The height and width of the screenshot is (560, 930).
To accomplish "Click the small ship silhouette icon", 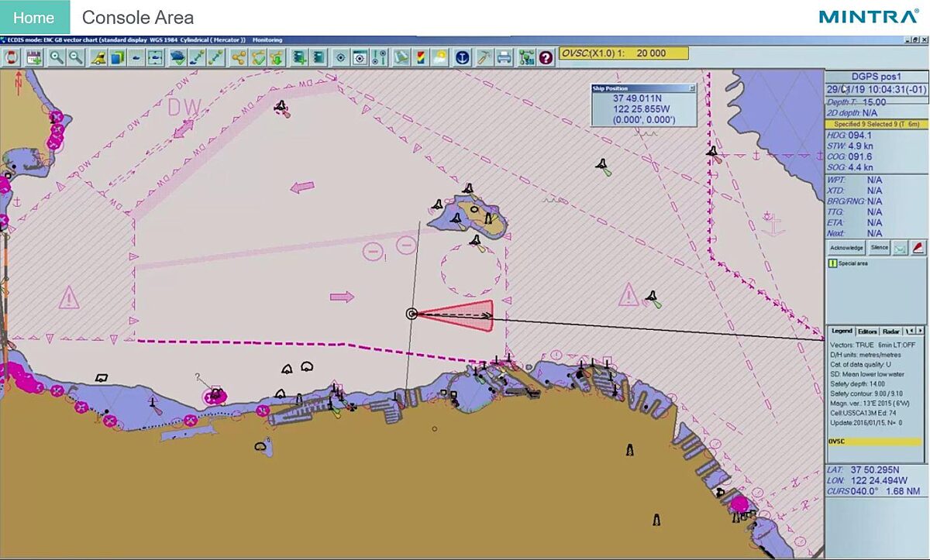I will pyautogui.click(x=136, y=57).
